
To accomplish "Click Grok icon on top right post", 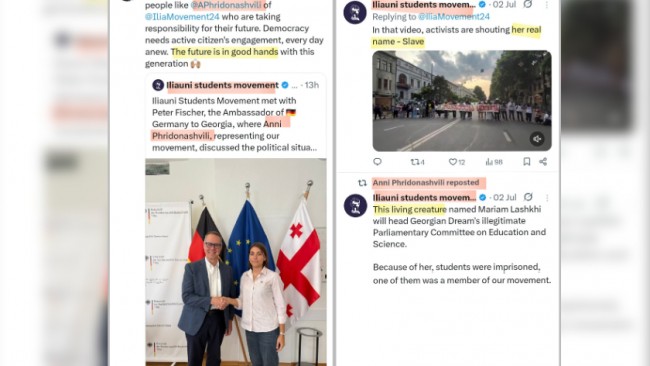I will [x=528, y=4].
